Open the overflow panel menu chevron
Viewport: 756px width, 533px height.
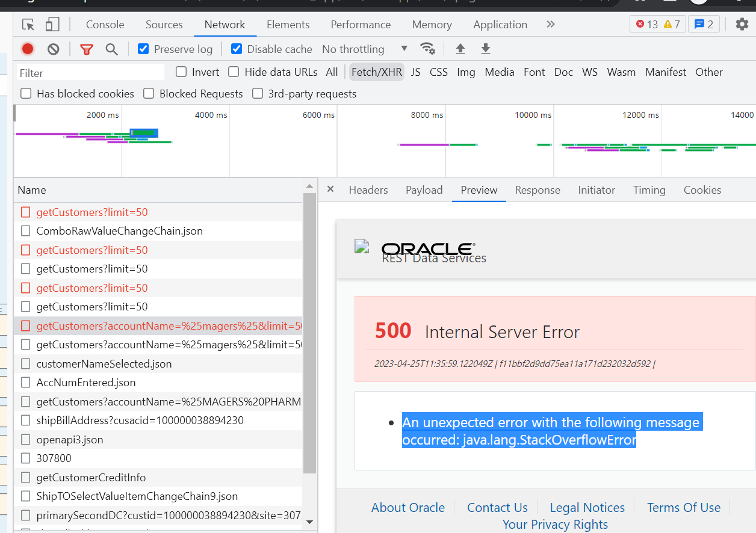click(550, 24)
